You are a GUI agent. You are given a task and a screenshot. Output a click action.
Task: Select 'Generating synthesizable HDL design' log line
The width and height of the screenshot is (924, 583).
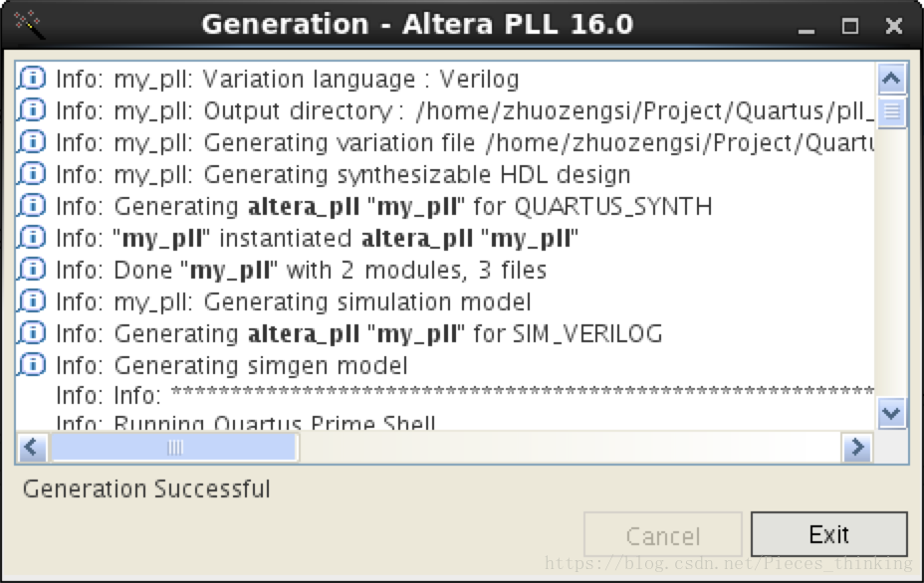tap(343, 174)
